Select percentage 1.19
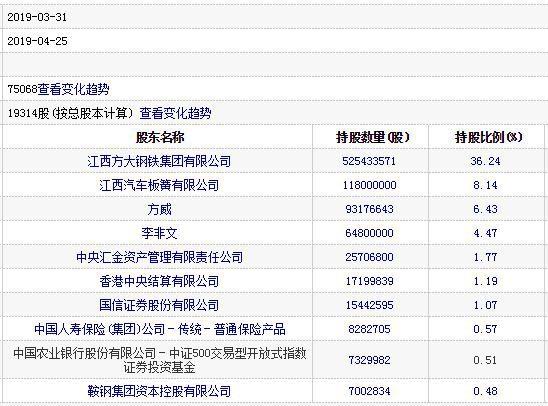The image size is (548, 406). pos(485,281)
